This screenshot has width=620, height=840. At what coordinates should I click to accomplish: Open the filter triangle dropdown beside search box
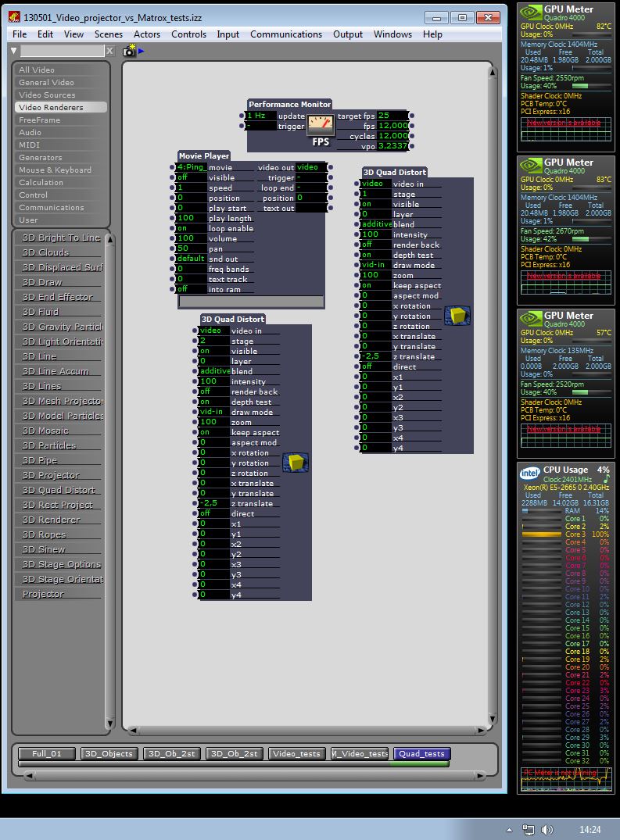(14, 51)
